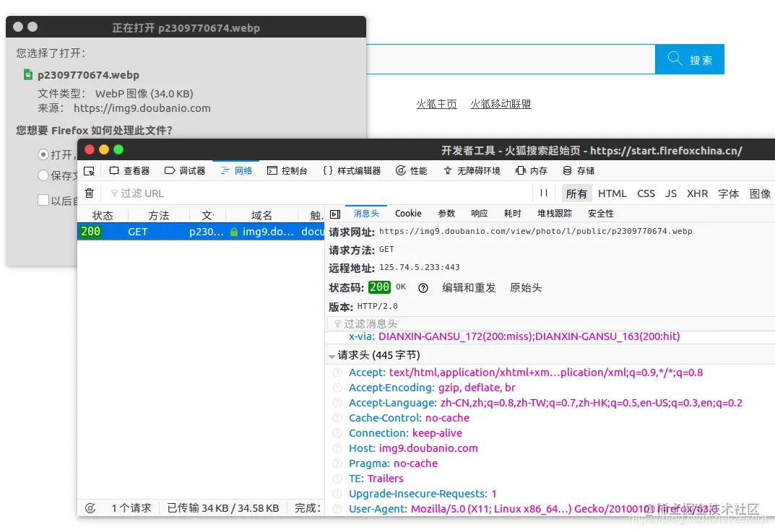
Task: Open the 火狐主页 link
Action: coord(436,104)
